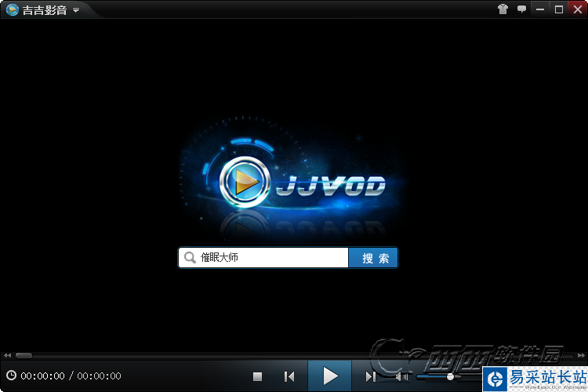The height and width of the screenshot is (392, 588).
Task: Stop playback with the stop button
Action: click(257, 376)
